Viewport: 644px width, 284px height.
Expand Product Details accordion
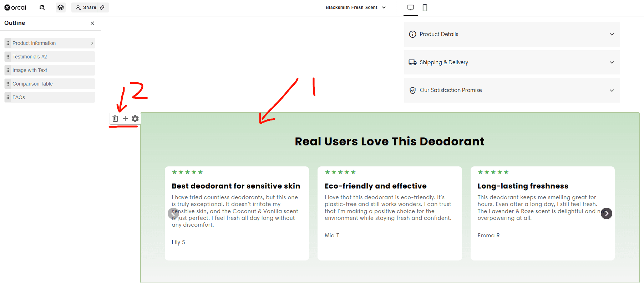coord(512,34)
